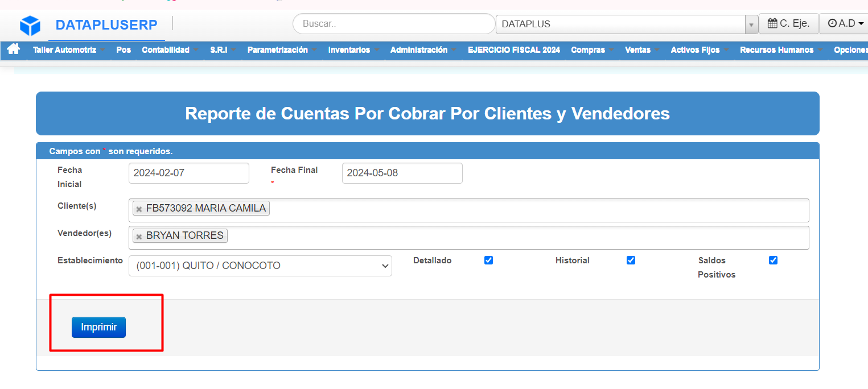Expand the Parametrización menu
868x389 pixels.
point(282,50)
